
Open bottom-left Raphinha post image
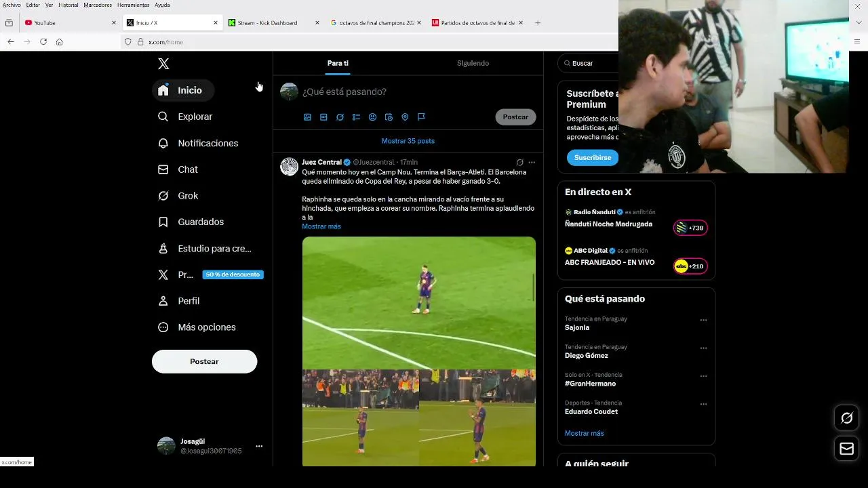pos(360,418)
